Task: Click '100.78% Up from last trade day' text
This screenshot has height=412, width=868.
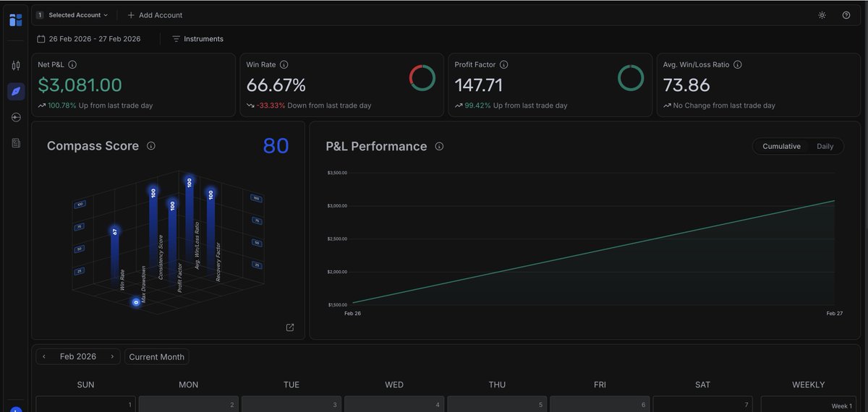Action: [101, 106]
